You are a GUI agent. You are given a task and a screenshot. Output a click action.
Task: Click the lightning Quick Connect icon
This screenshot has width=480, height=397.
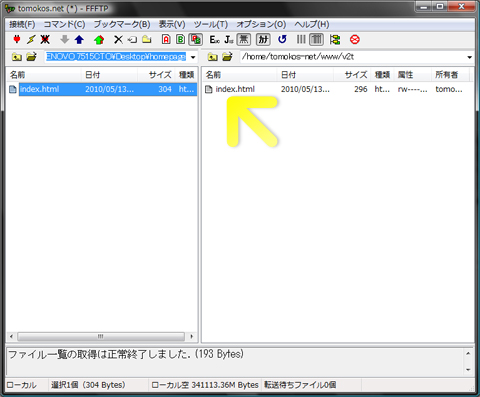coord(31,40)
